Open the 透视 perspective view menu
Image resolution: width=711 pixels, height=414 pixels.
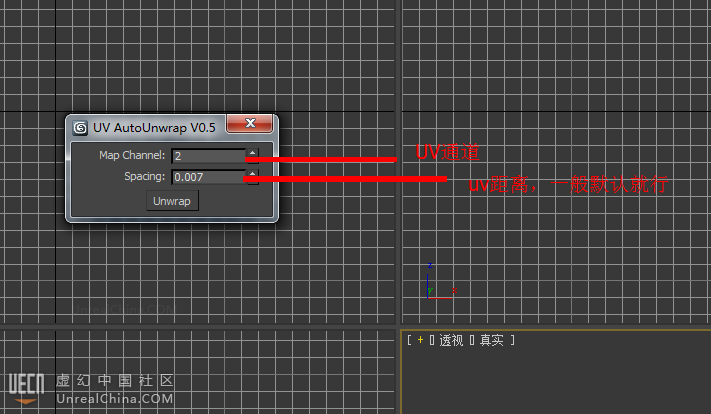pos(451,341)
